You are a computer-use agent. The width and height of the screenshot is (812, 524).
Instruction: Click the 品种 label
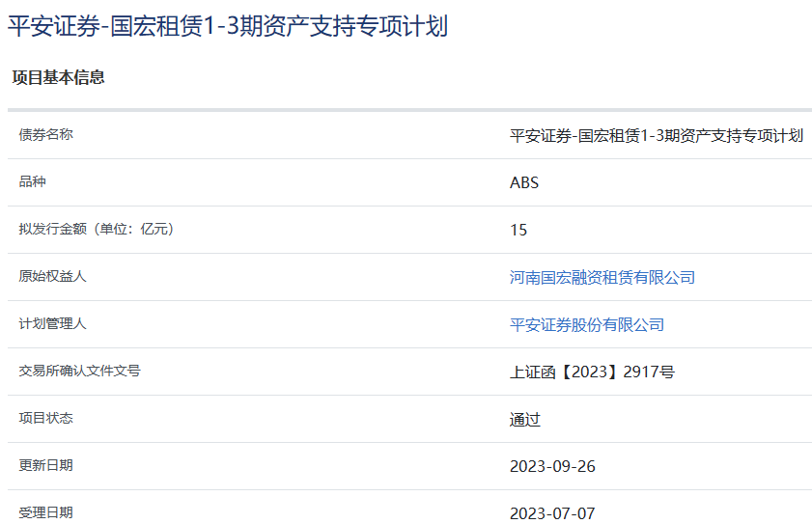click(33, 181)
